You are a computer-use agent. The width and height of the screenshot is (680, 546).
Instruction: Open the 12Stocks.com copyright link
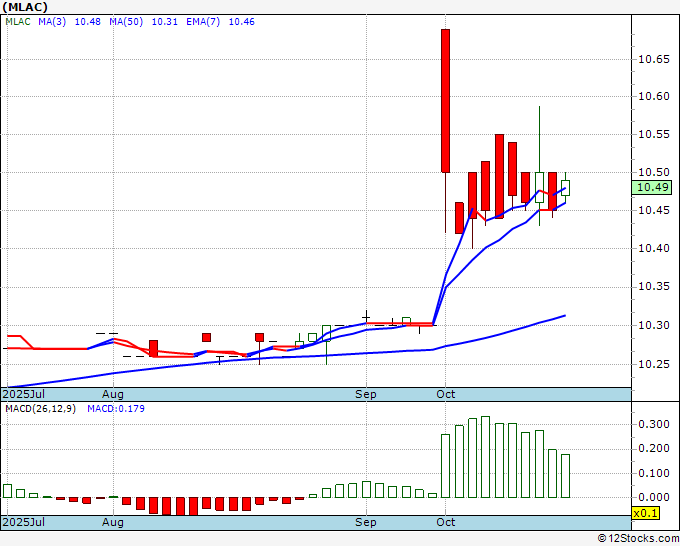tap(638, 538)
